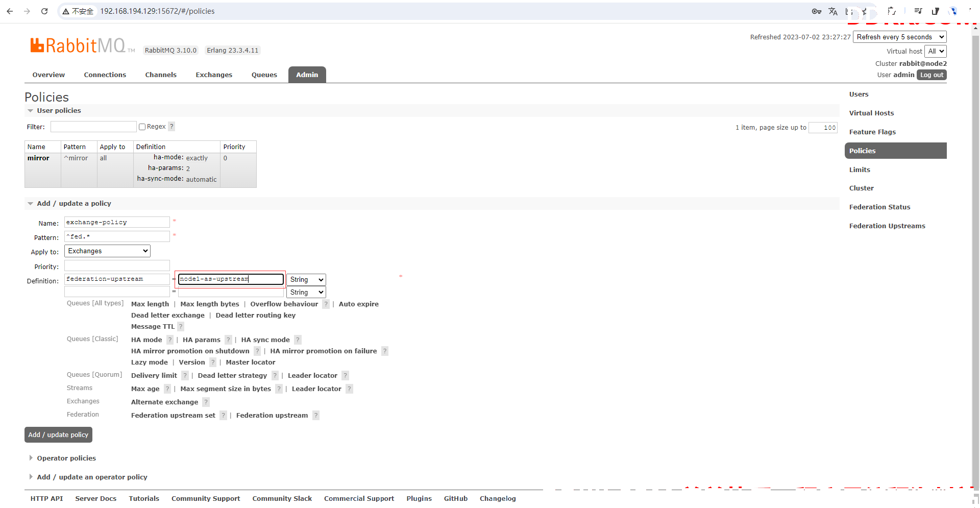
Task: Click the page size field showing 100
Action: point(823,128)
